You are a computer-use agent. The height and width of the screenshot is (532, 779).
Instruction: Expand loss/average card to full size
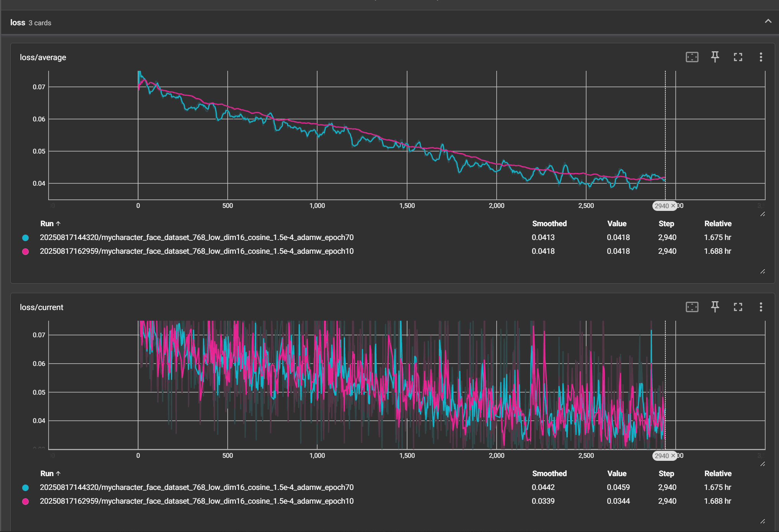[738, 57]
